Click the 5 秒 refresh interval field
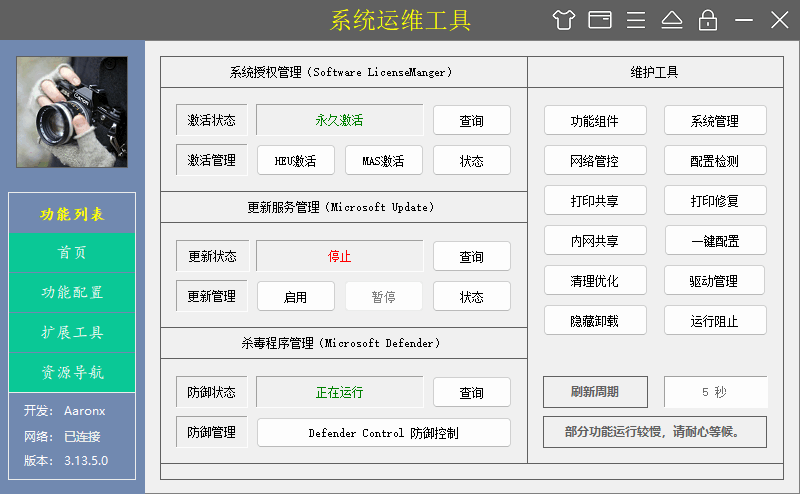Viewport: 800px width, 494px height. (x=715, y=391)
